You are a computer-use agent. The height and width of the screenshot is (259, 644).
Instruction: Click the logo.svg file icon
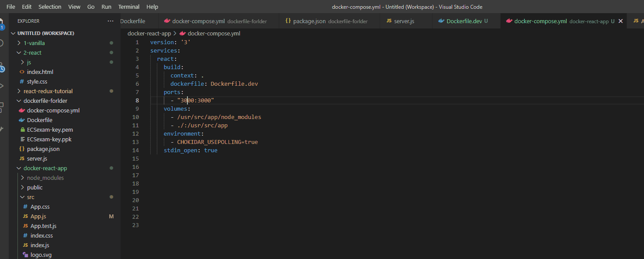coord(26,255)
